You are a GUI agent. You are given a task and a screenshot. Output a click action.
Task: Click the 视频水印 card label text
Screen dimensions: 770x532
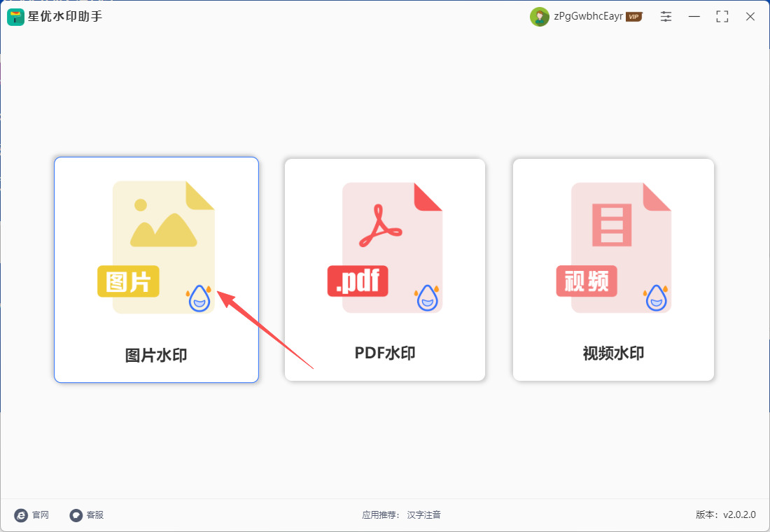613,353
